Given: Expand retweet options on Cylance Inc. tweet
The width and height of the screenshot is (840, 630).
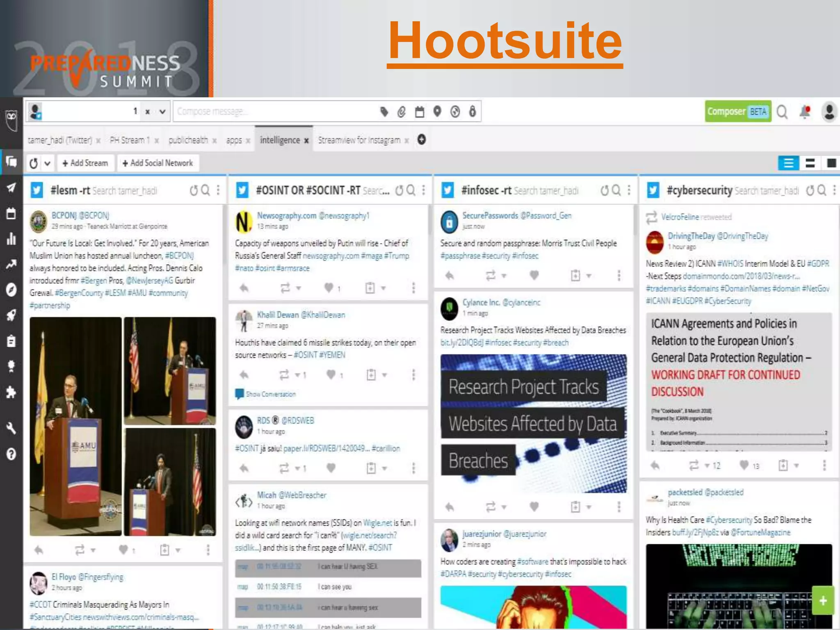Looking at the screenshot, I should click(504, 507).
